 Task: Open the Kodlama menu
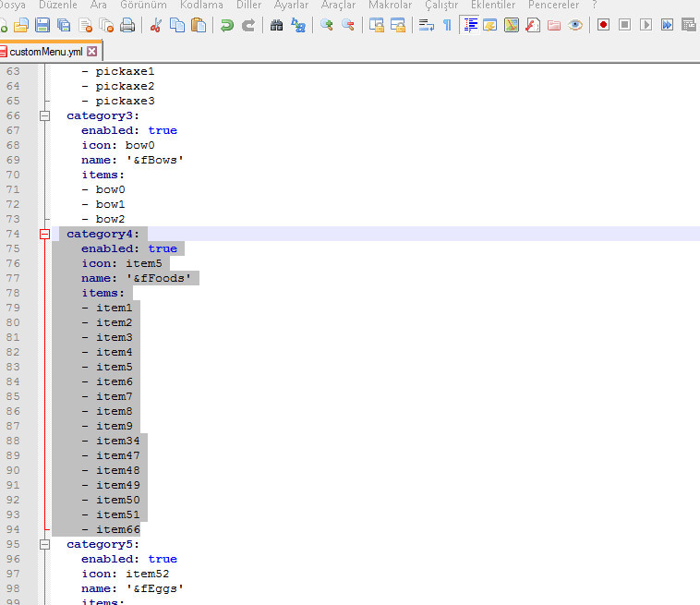point(201,5)
